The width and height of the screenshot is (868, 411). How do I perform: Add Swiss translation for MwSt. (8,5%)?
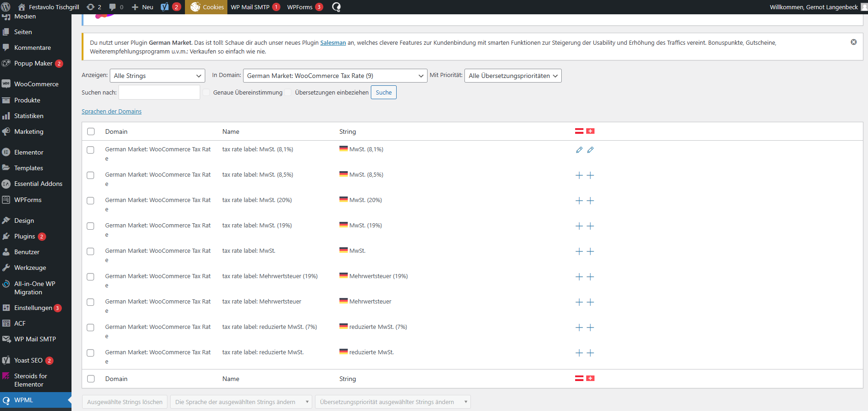tap(590, 175)
